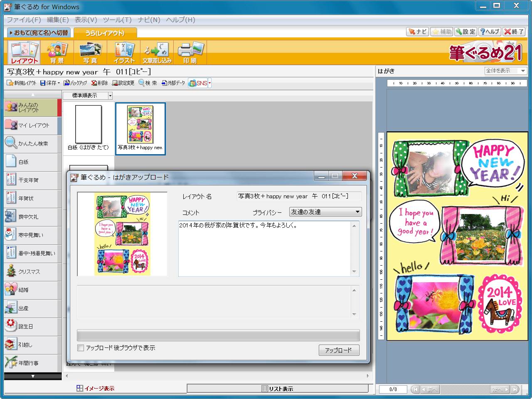
Task: Select the 白紙 category in sidebar
Action: pos(33,162)
